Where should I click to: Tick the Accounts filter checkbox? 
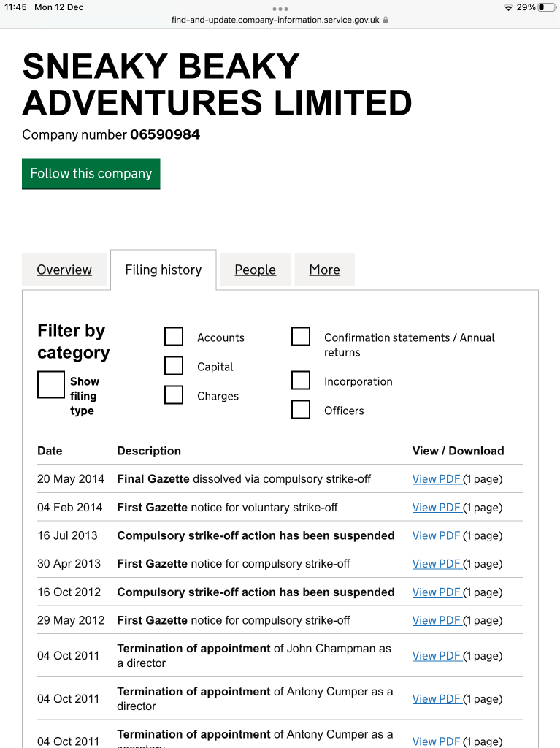174,337
